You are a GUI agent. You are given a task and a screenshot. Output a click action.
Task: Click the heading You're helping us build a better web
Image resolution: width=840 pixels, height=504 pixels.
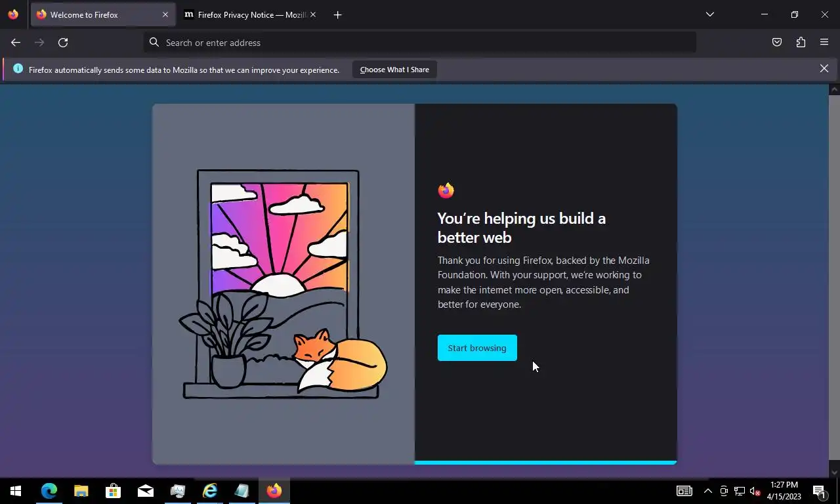click(522, 228)
